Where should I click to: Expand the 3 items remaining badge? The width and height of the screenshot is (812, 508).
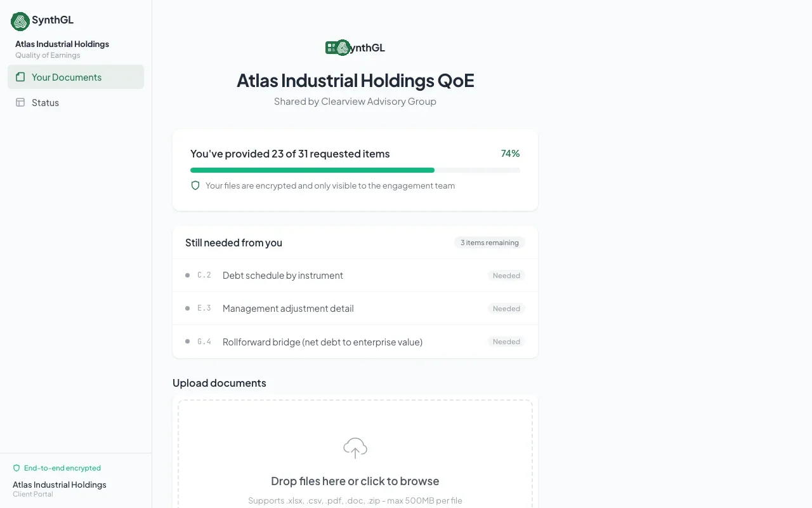[489, 242]
